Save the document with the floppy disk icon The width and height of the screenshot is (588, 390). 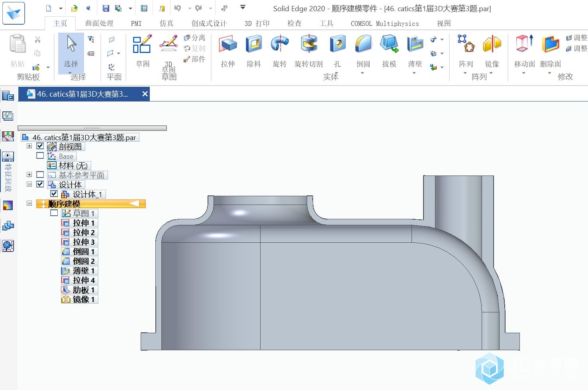(106, 8)
